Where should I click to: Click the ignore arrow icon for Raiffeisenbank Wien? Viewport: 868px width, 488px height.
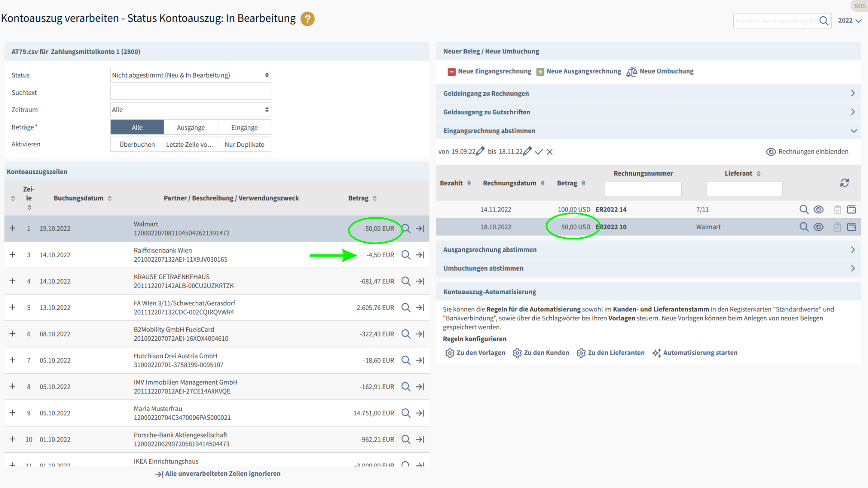(x=420, y=255)
